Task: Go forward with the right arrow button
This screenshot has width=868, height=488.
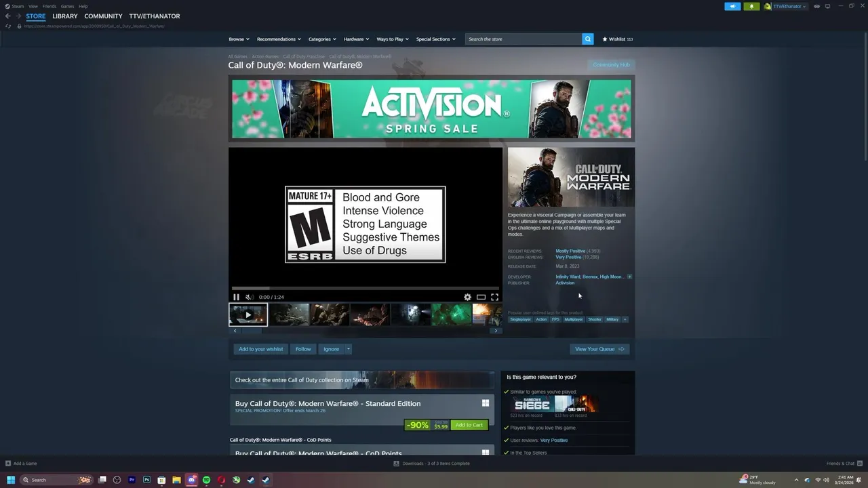Action: pyautogui.click(x=19, y=16)
